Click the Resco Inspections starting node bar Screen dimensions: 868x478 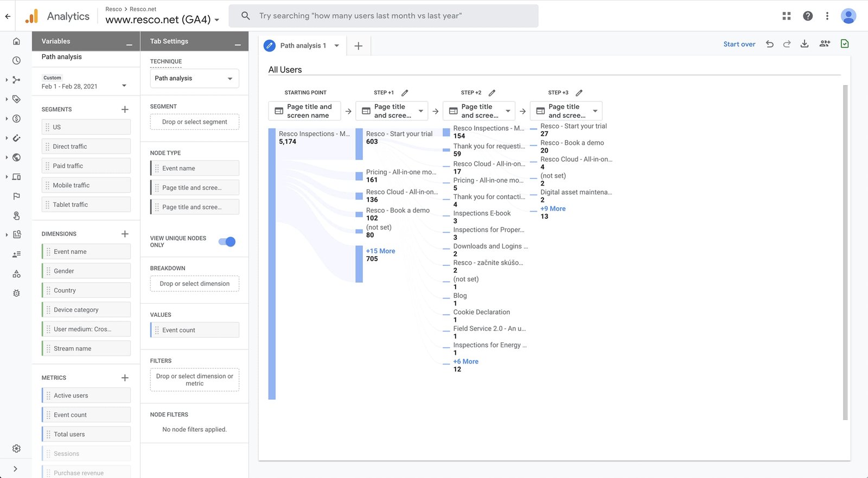click(272, 264)
